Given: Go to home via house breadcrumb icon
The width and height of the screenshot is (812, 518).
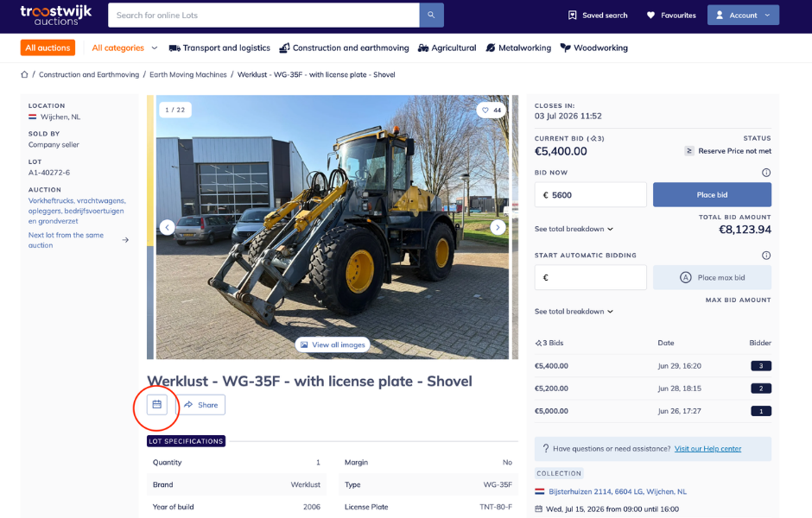Looking at the screenshot, I should pyautogui.click(x=24, y=74).
